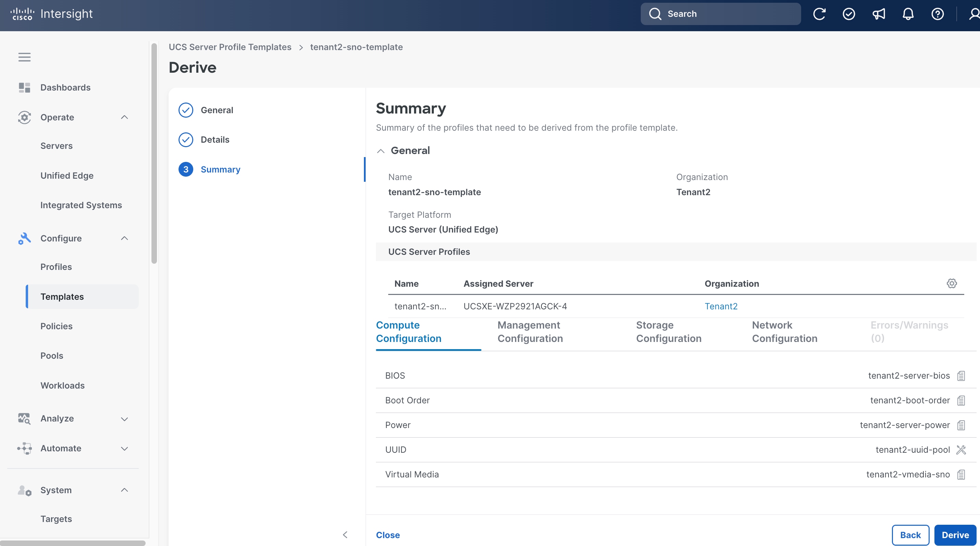980x546 pixels.
Task: Click the System section icon
Action: pos(24,490)
